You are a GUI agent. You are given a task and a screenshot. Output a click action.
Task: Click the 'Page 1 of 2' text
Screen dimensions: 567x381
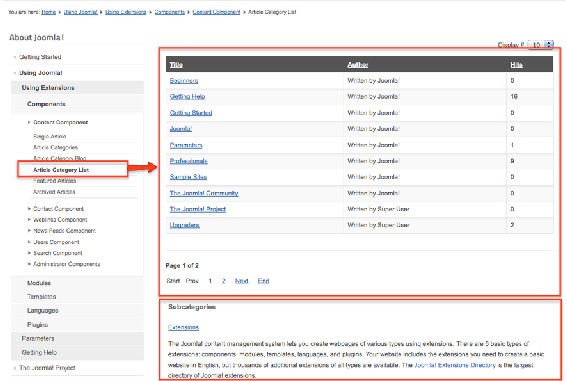(182, 265)
